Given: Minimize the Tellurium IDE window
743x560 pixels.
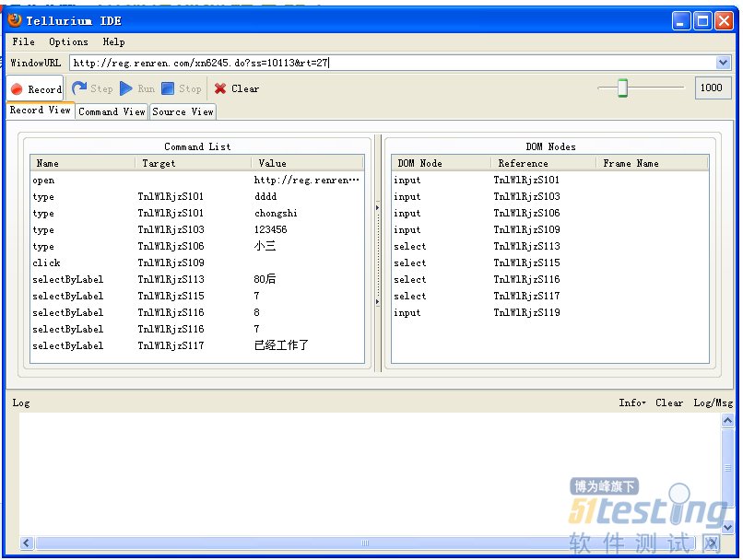Looking at the screenshot, I should click(x=680, y=21).
